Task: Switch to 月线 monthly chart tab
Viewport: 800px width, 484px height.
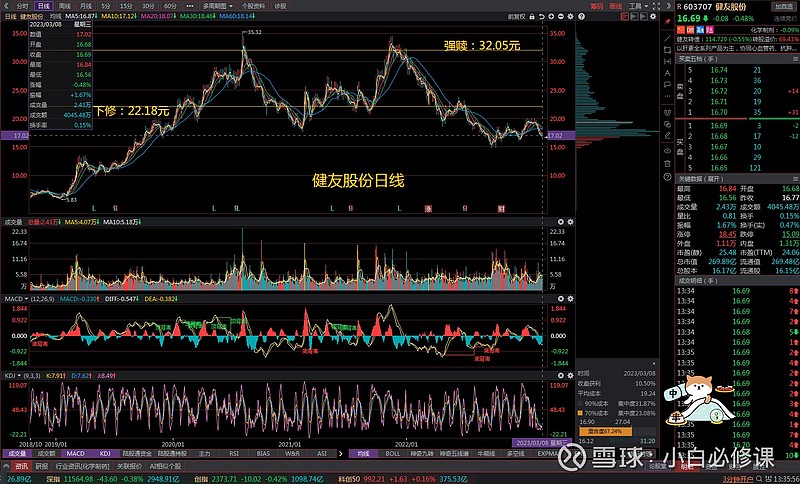Action: coord(86,6)
